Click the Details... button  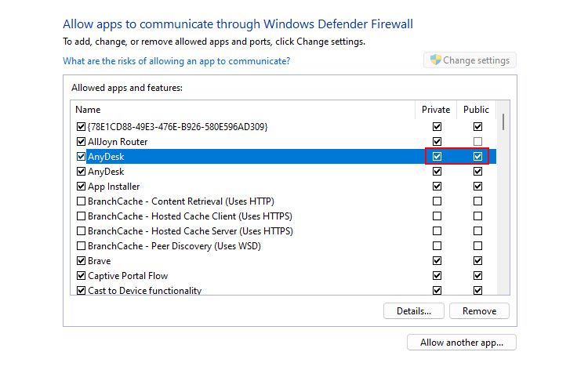tap(414, 311)
